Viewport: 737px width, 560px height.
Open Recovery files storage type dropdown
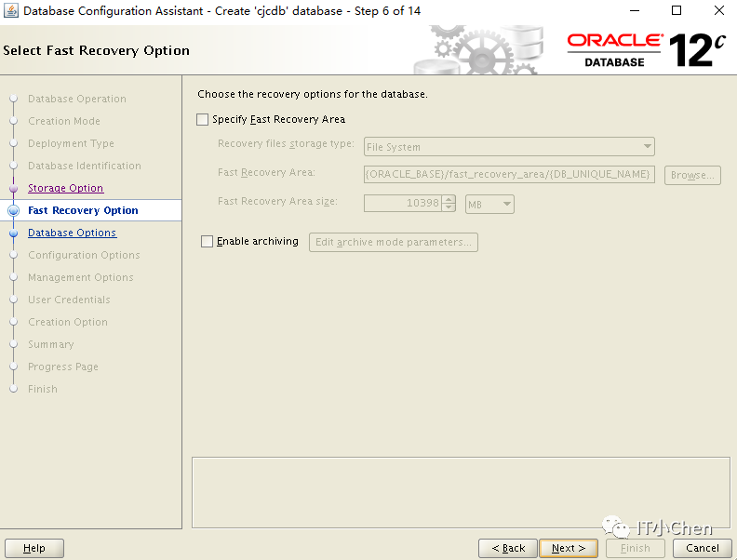509,147
